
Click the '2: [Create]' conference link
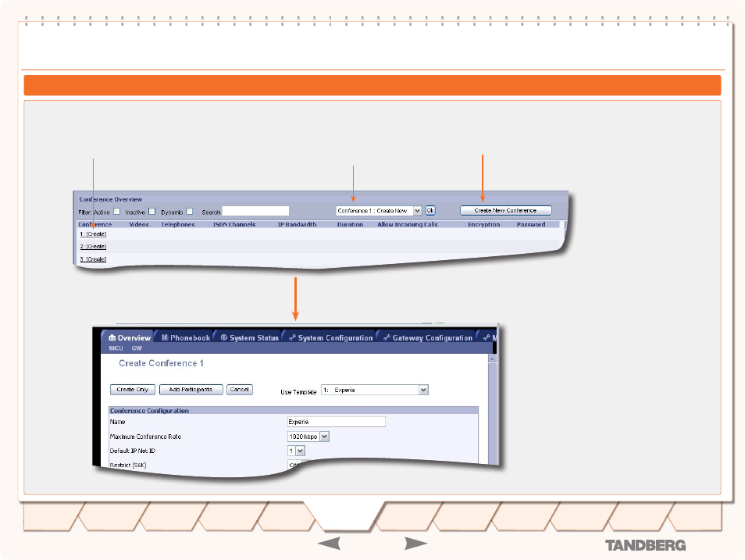tap(93, 246)
